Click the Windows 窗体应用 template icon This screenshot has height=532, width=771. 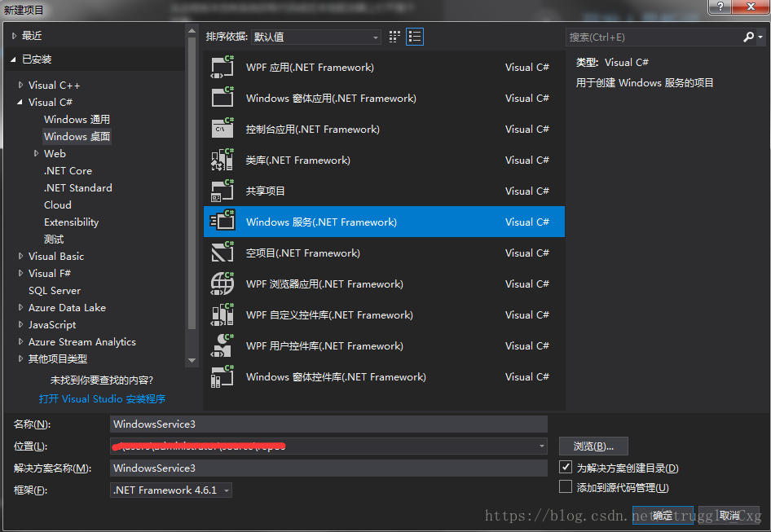tap(222, 98)
